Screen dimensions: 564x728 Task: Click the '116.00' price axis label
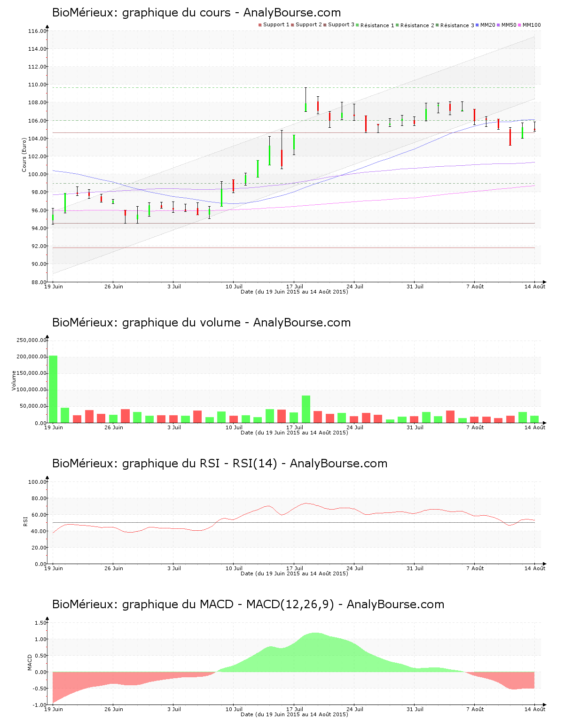pos(37,31)
